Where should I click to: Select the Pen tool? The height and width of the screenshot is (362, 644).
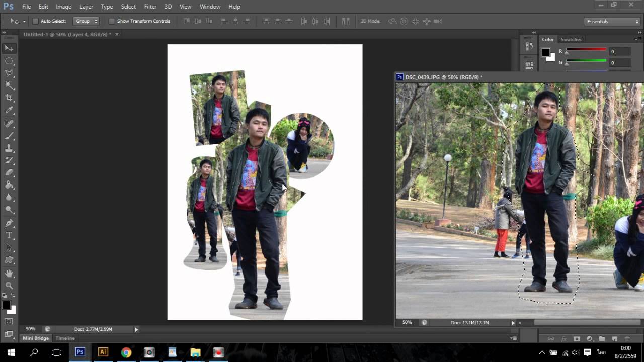click(x=9, y=223)
